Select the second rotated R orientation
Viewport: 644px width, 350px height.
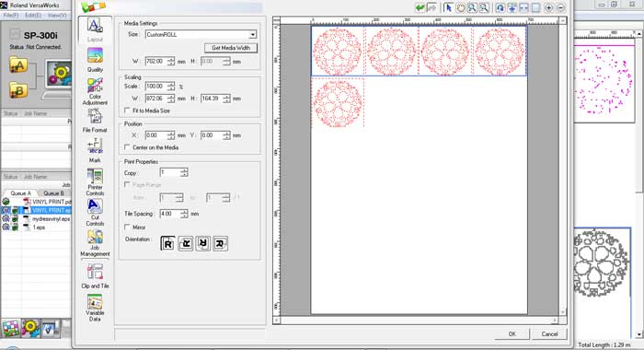(x=185, y=243)
